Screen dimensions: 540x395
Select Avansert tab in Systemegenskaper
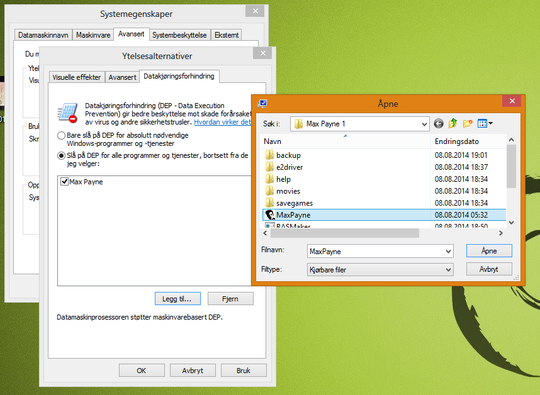coord(131,34)
